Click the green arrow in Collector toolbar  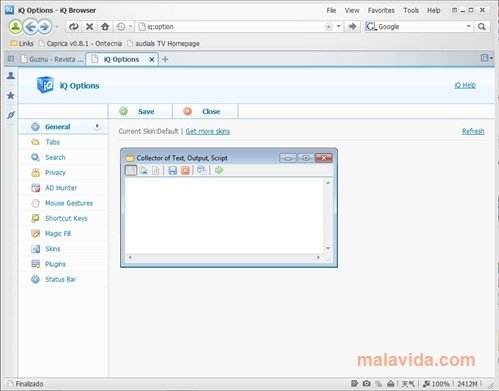[219, 170]
